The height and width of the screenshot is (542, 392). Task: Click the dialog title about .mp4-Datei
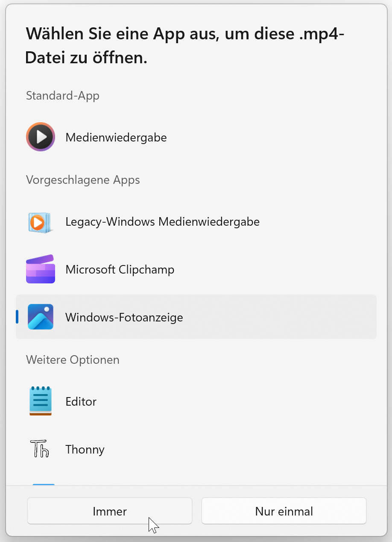[x=184, y=45]
